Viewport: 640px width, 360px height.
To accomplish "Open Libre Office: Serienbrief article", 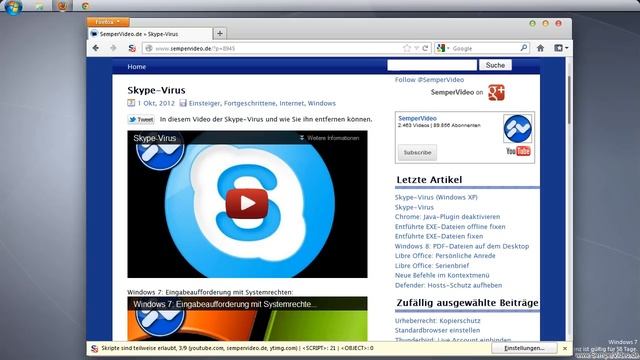I will 432,266.
